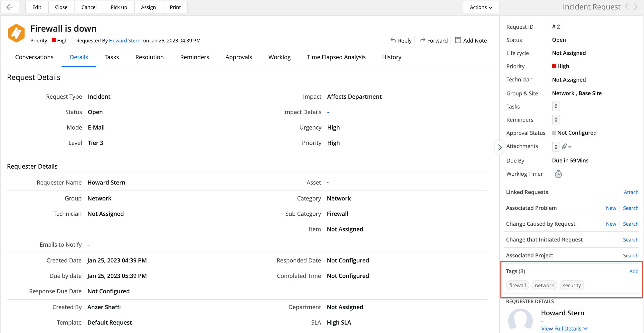View the History tab
The height and width of the screenshot is (333, 644).
tap(392, 57)
